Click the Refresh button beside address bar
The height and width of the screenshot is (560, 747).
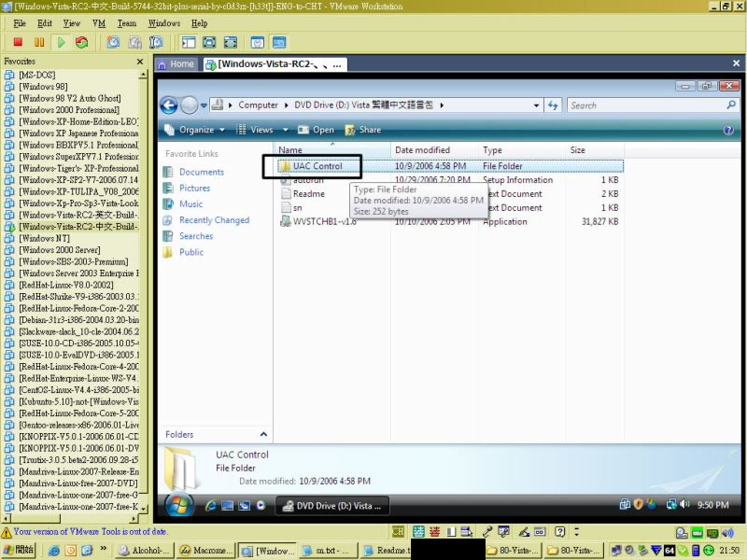(x=553, y=105)
